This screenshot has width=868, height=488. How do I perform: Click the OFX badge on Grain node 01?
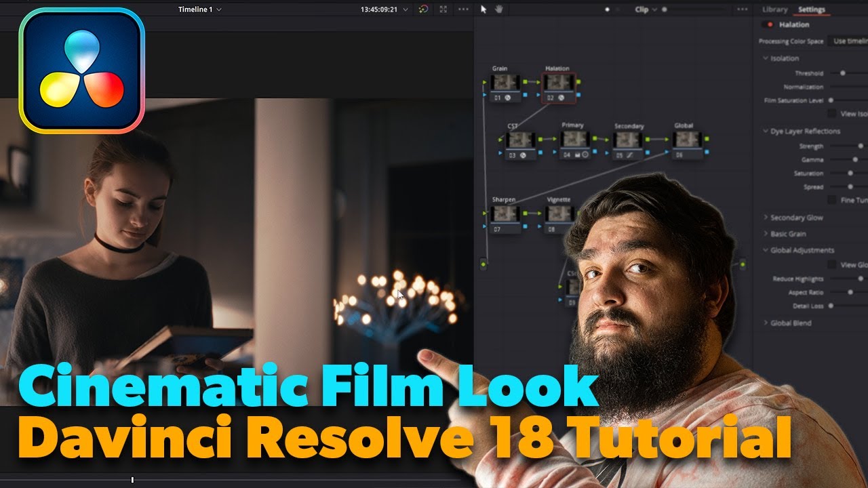508,98
